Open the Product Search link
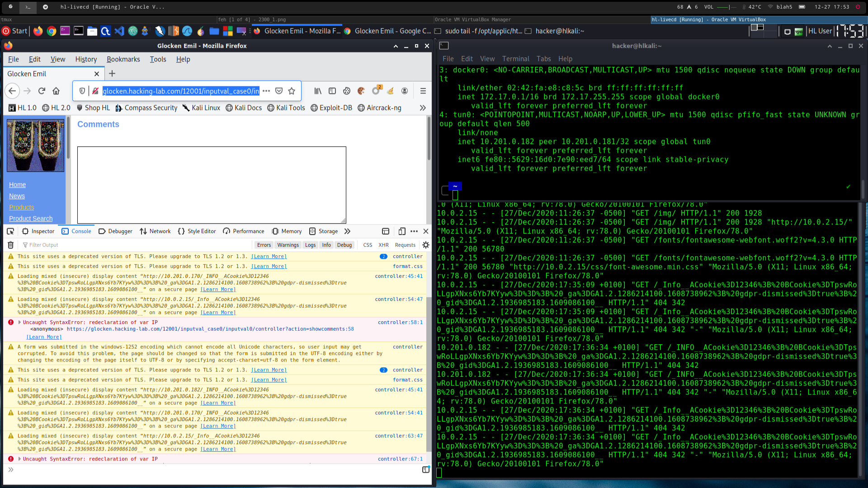Viewport: 868px width, 488px height. click(31, 218)
